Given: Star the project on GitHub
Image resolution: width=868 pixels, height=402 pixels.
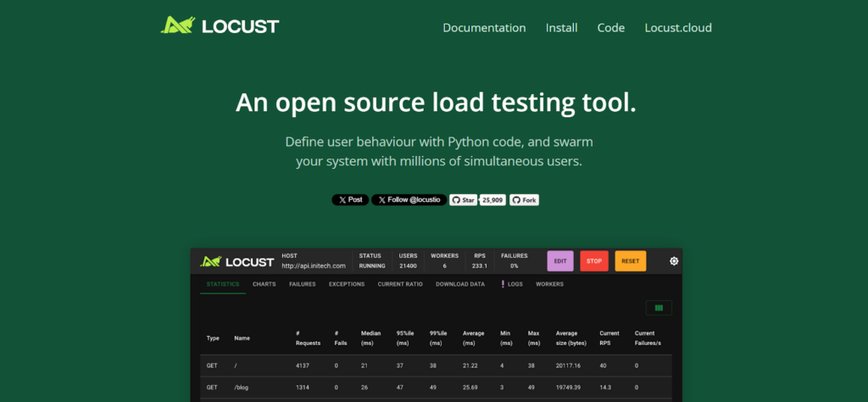Looking at the screenshot, I should click(464, 200).
